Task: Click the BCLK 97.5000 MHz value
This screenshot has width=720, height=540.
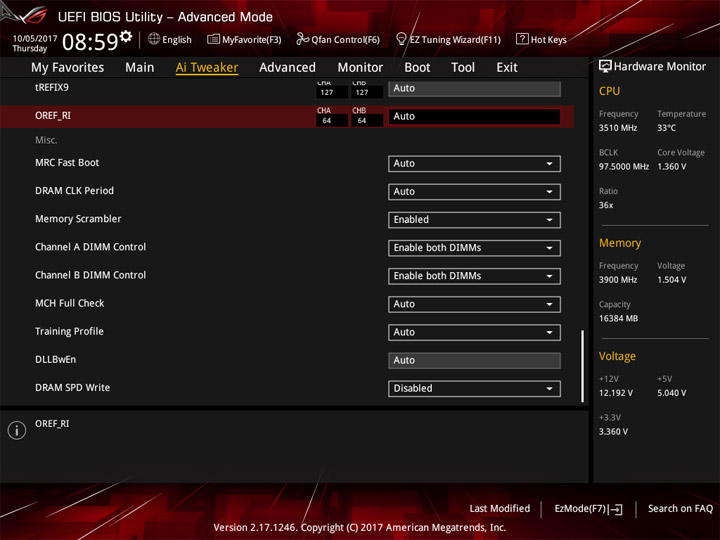Action: [x=624, y=166]
